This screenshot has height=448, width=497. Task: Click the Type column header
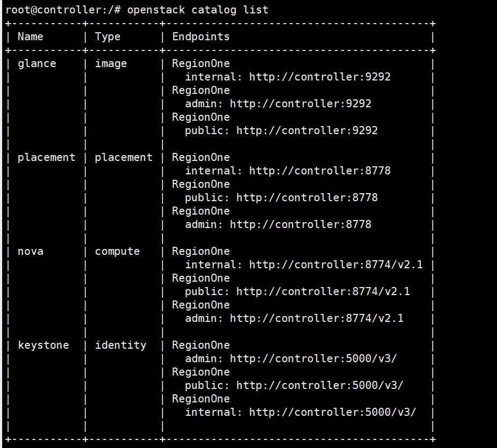[x=108, y=36]
